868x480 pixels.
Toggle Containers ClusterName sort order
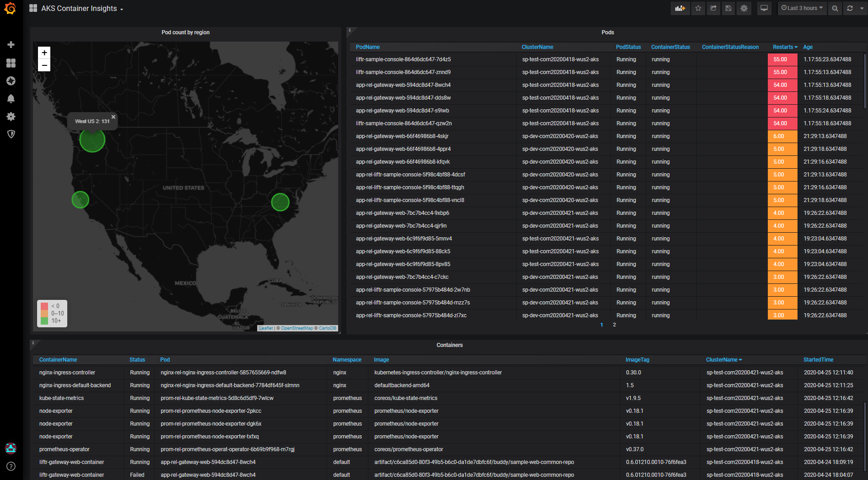pyautogui.click(x=724, y=360)
